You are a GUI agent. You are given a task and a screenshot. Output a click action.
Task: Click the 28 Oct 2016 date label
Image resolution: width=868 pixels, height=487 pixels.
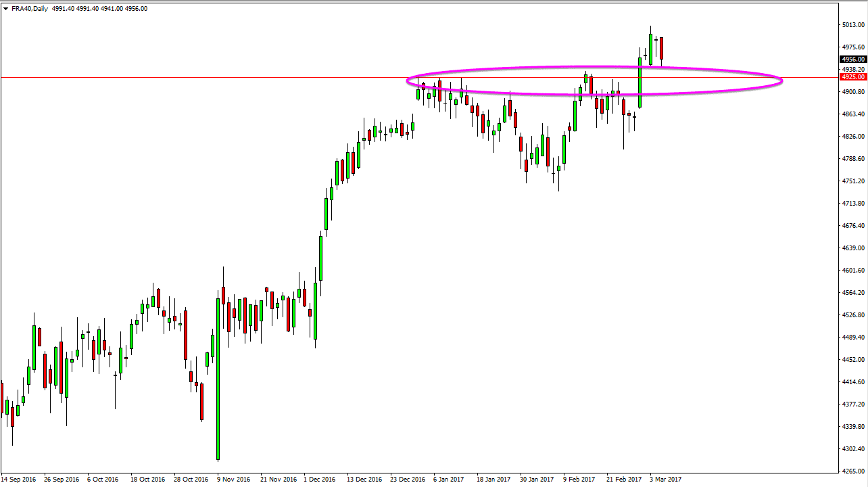click(191, 480)
